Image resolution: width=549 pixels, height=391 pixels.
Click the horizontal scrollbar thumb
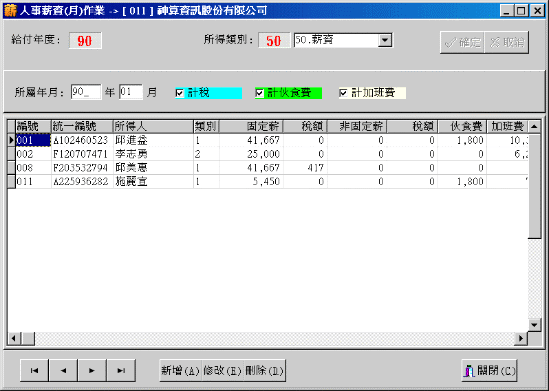(x=28, y=338)
